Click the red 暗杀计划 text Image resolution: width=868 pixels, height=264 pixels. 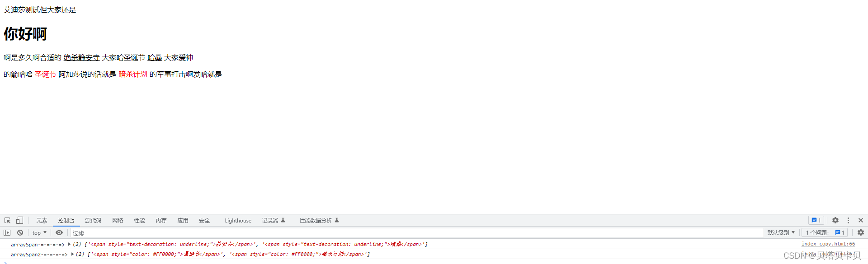point(133,74)
